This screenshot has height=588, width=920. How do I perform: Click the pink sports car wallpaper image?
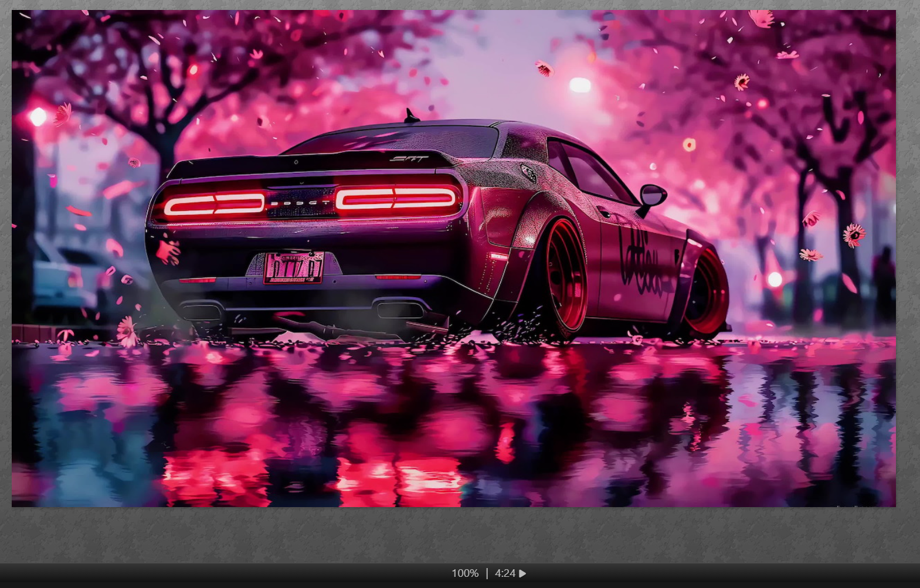[454, 259]
